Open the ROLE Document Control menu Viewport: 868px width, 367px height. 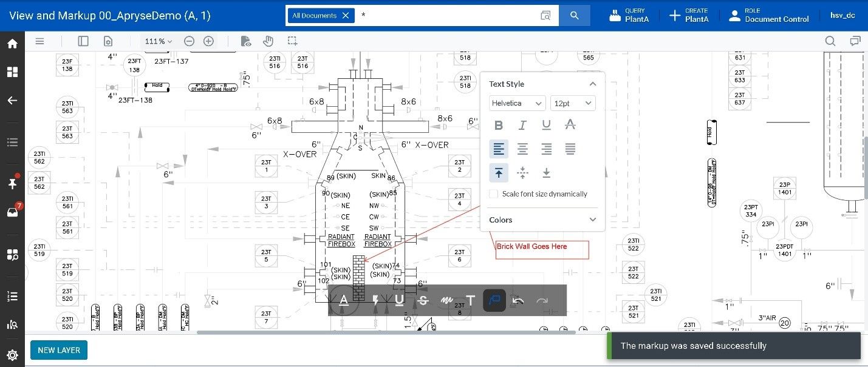click(768, 15)
